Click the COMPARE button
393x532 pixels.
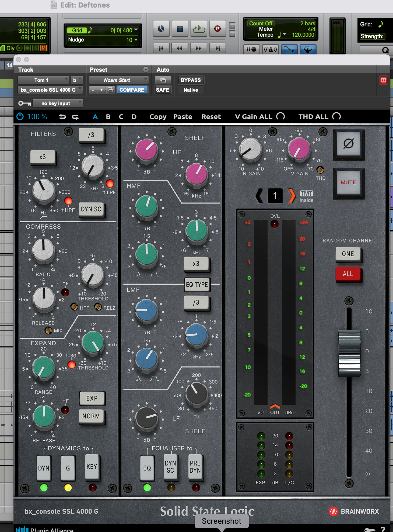coord(132,90)
